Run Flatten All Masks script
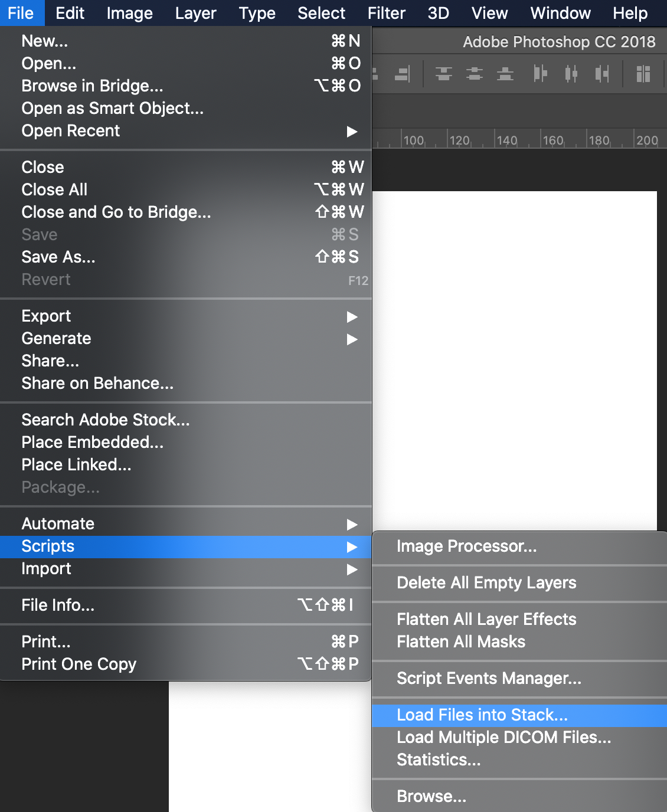 (519, 642)
